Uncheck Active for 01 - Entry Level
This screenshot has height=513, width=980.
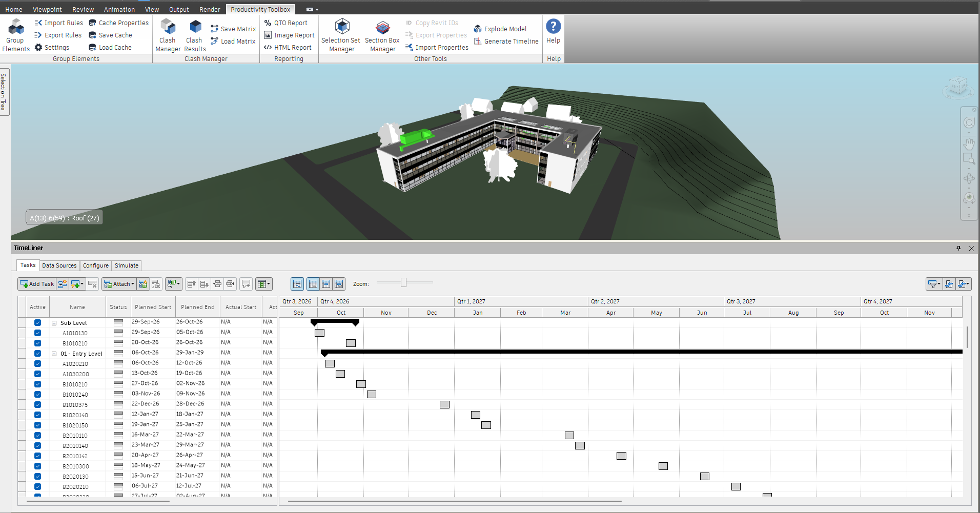(37, 354)
